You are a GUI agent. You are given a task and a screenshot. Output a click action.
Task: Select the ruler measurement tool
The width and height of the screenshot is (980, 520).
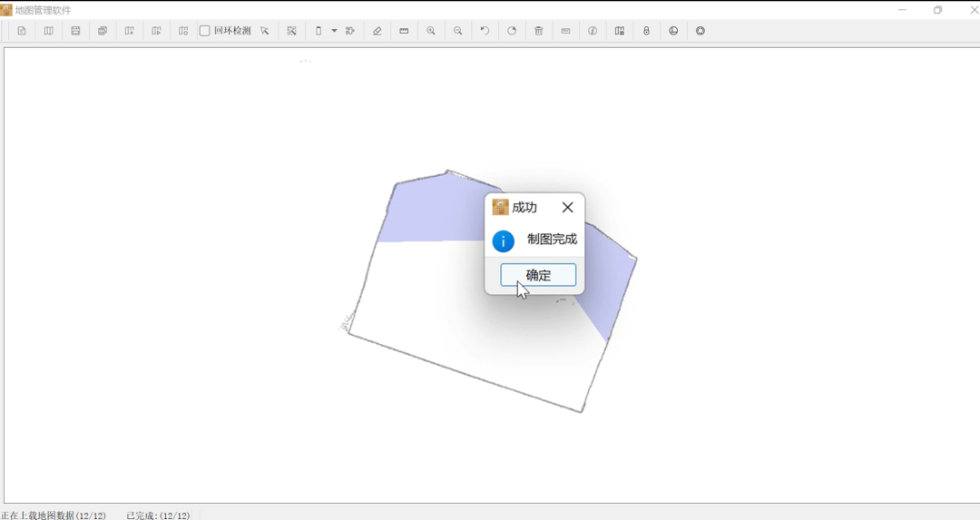coord(404,31)
